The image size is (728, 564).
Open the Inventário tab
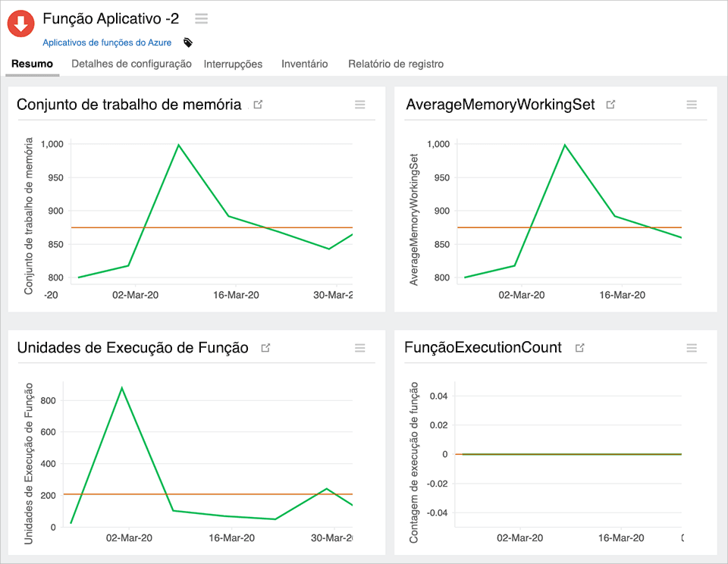(x=304, y=64)
